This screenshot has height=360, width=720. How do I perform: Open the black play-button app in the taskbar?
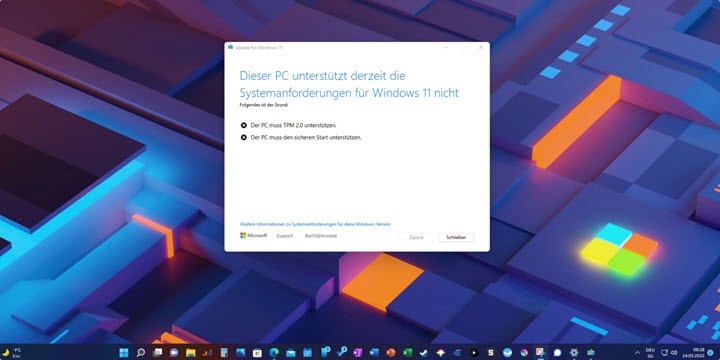click(x=474, y=353)
